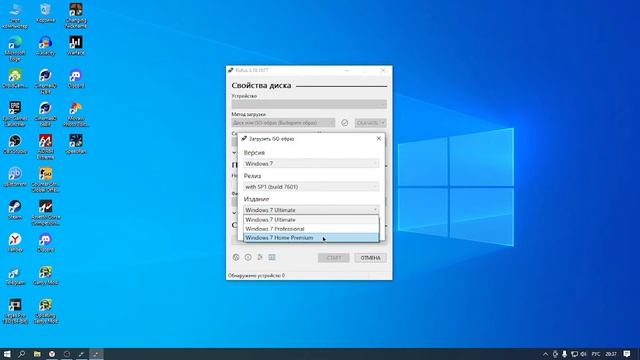The image size is (640, 360).
Task: Open Audacity desktop shortcut
Action: [x=45, y=45]
